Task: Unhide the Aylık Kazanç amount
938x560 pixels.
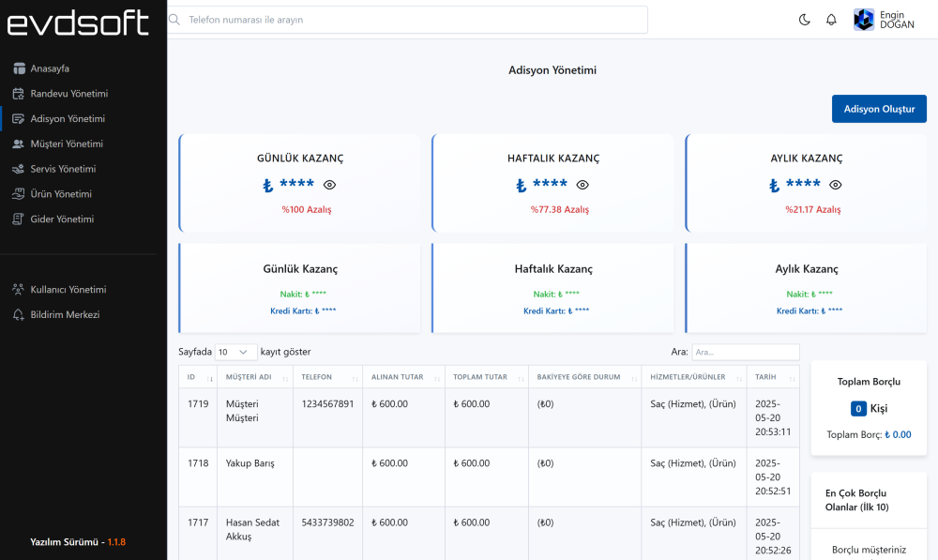Action: pyautogui.click(x=836, y=185)
